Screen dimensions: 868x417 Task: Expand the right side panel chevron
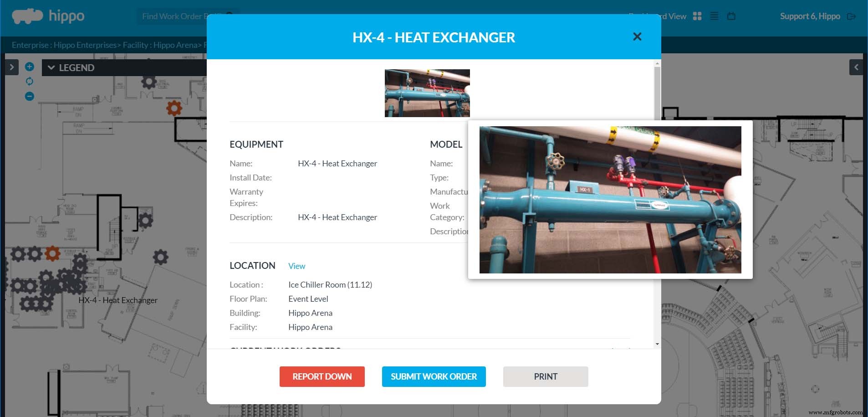point(856,67)
